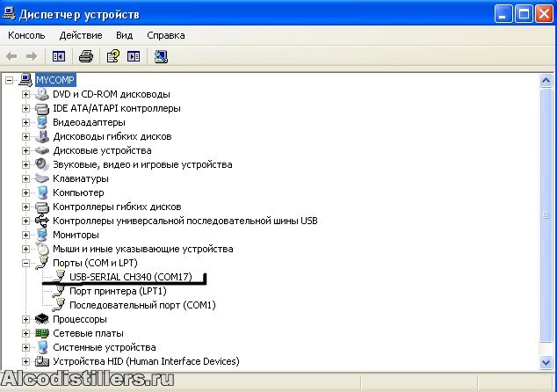Image resolution: width=557 pixels, height=392 pixels.
Task: Click the action pane toolbar icon
Action: [134, 56]
